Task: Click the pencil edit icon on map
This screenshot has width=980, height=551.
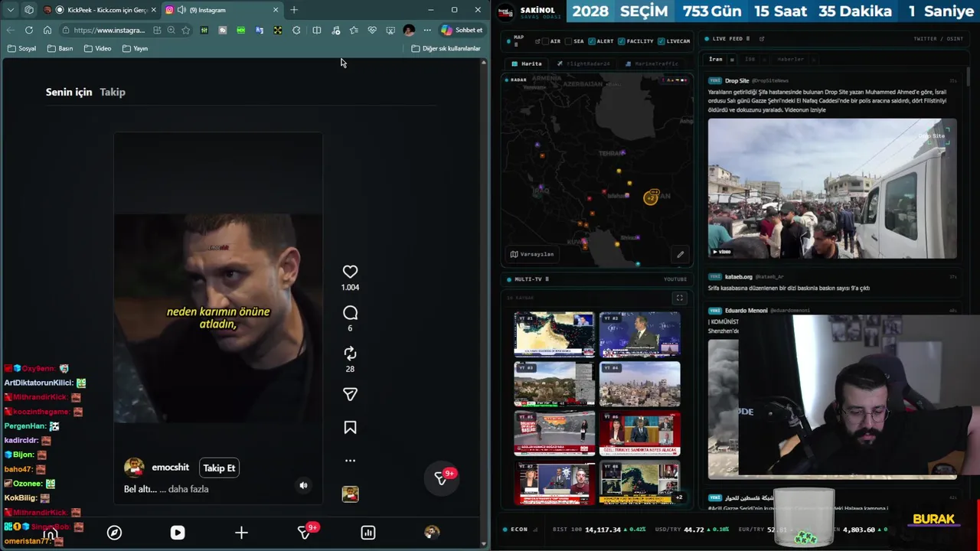Action: (680, 254)
